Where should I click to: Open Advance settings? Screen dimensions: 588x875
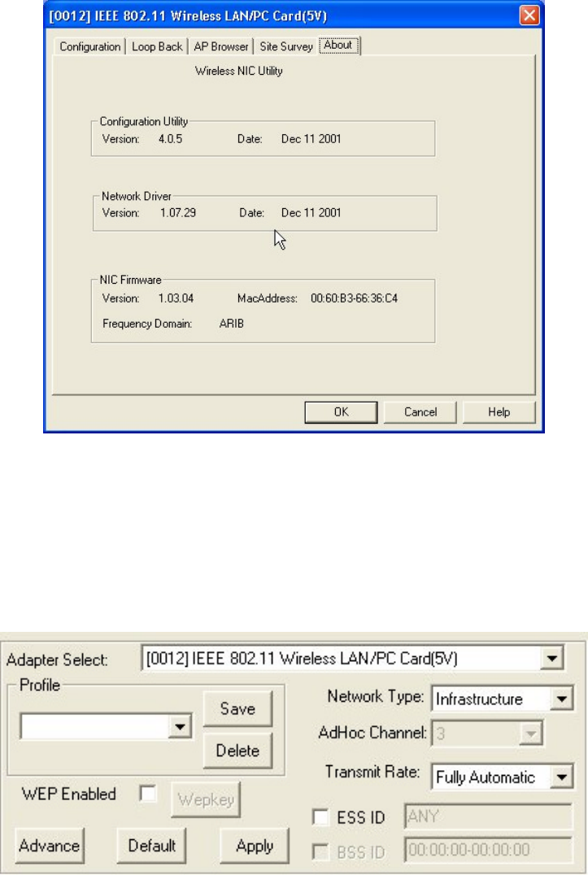coord(49,846)
